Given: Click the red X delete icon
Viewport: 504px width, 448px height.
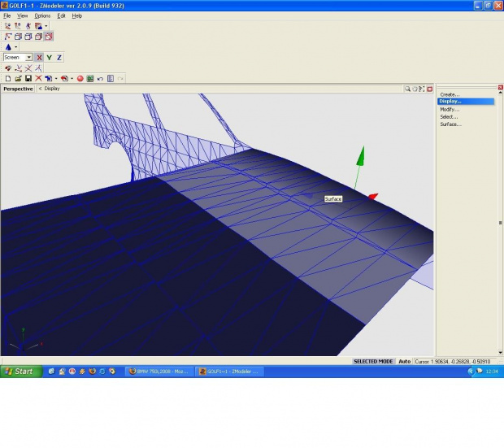Looking at the screenshot, I should point(38,78).
